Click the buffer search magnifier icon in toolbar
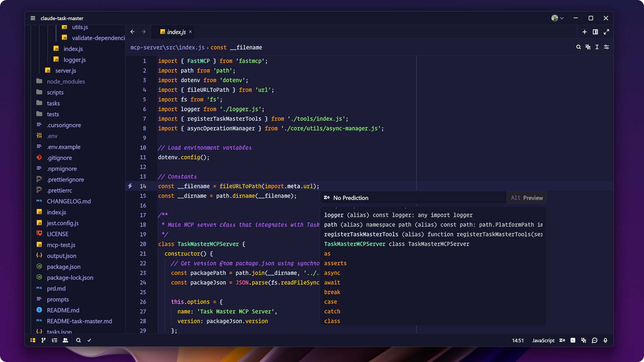 [x=579, y=47]
